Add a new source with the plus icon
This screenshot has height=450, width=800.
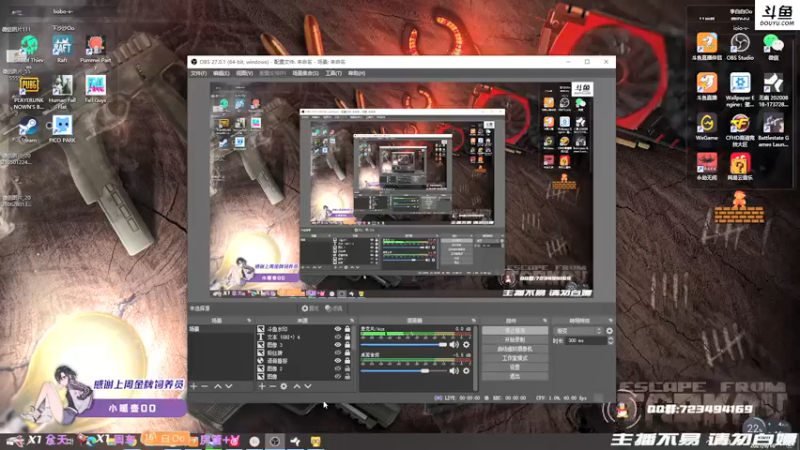pos(262,387)
